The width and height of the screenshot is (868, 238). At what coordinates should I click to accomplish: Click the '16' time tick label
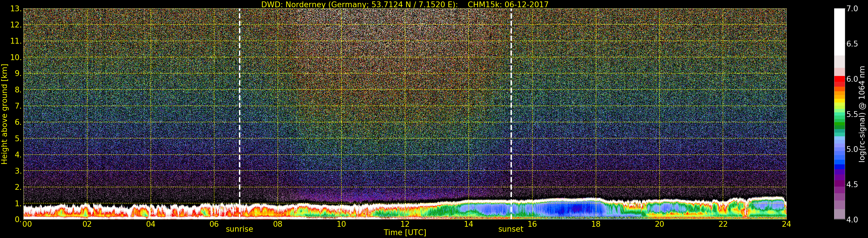point(532,224)
